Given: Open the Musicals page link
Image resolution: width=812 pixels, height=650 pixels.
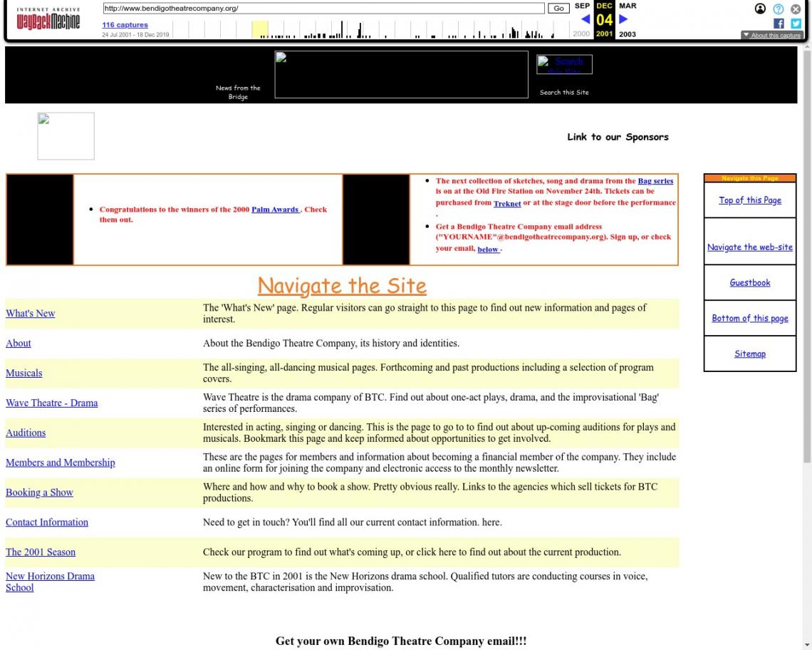Looking at the screenshot, I should [24, 373].
